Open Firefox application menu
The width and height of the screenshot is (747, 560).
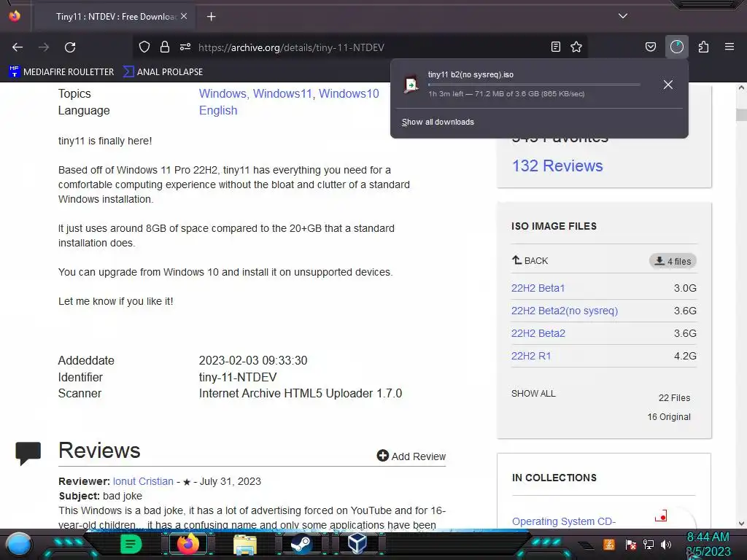pos(729,47)
